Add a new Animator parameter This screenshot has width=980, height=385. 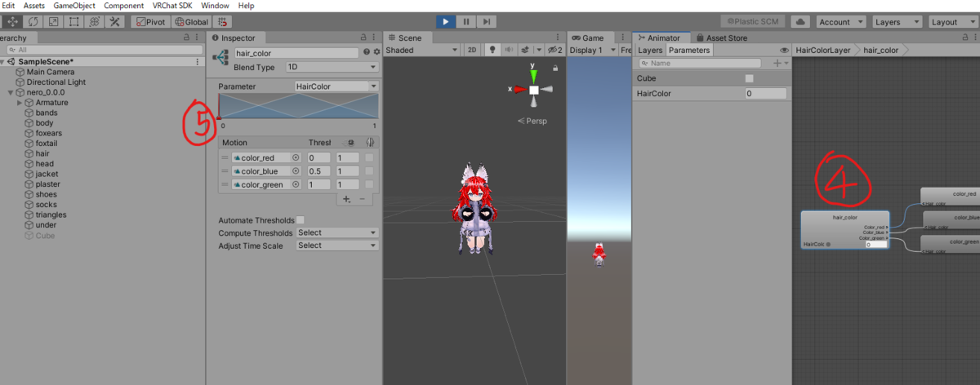coord(779,63)
